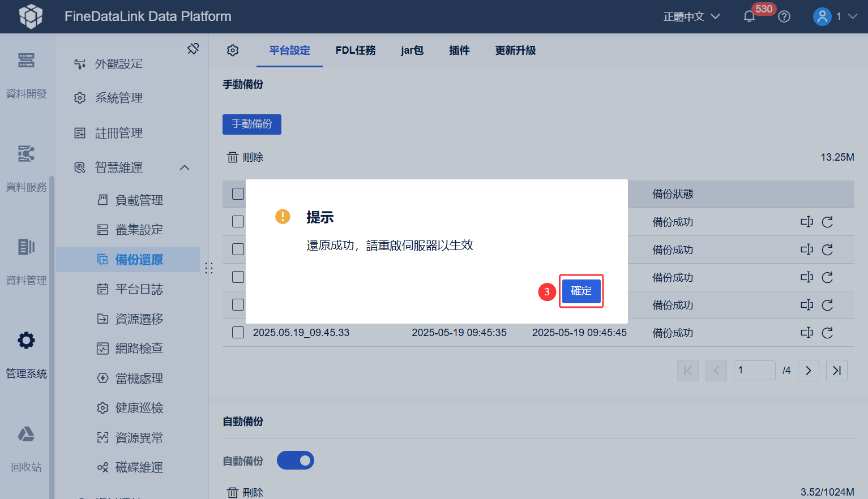Go to the next page of backups

tap(809, 371)
